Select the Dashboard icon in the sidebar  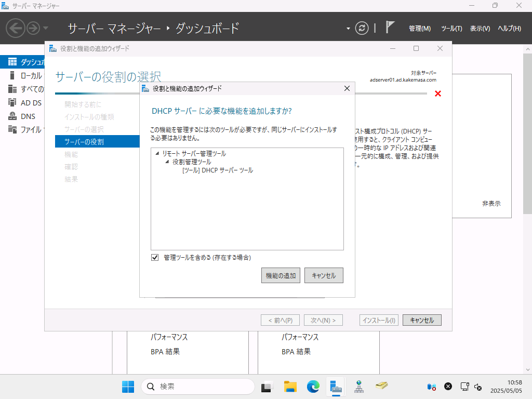tap(12, 62)
